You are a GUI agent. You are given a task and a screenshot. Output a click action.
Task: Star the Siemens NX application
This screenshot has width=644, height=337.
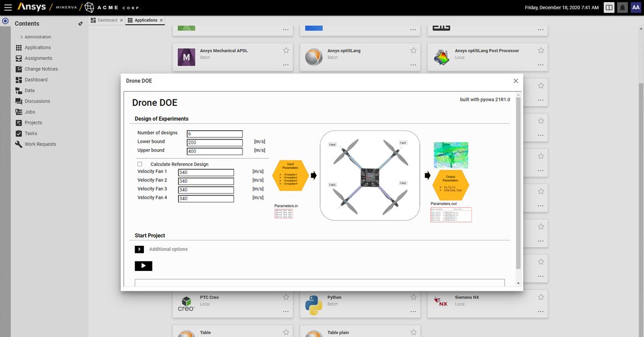(x=541, y=297)
